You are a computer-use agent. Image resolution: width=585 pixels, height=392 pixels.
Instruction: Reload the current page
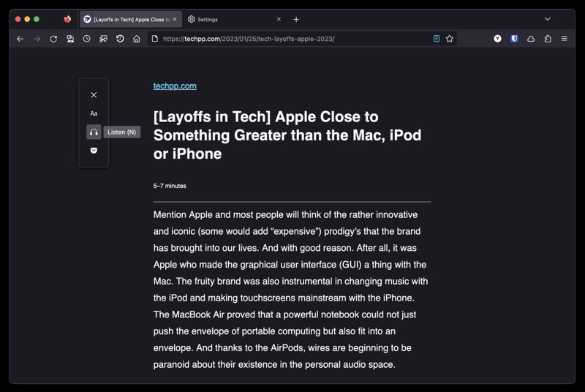tap(53, 39)
